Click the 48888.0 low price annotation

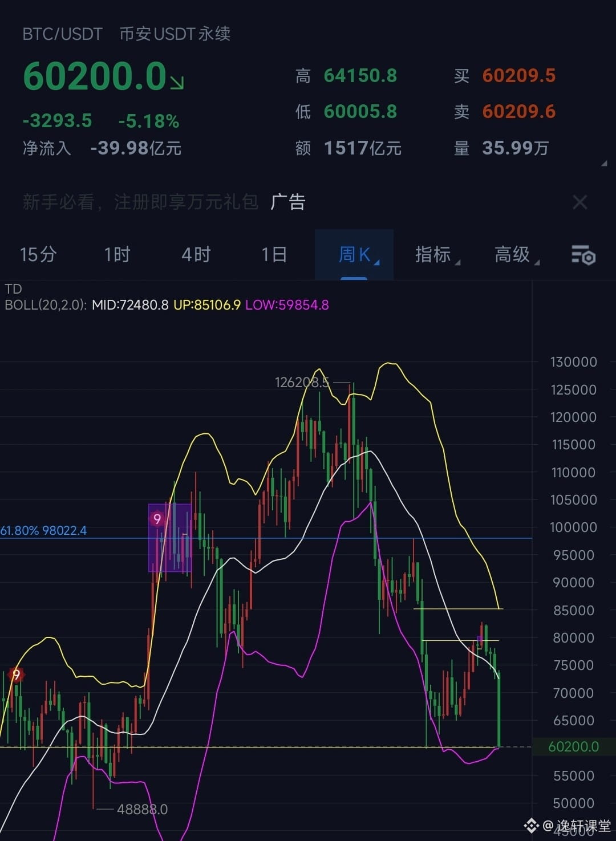pyautogui.click(x=142, y=810)
